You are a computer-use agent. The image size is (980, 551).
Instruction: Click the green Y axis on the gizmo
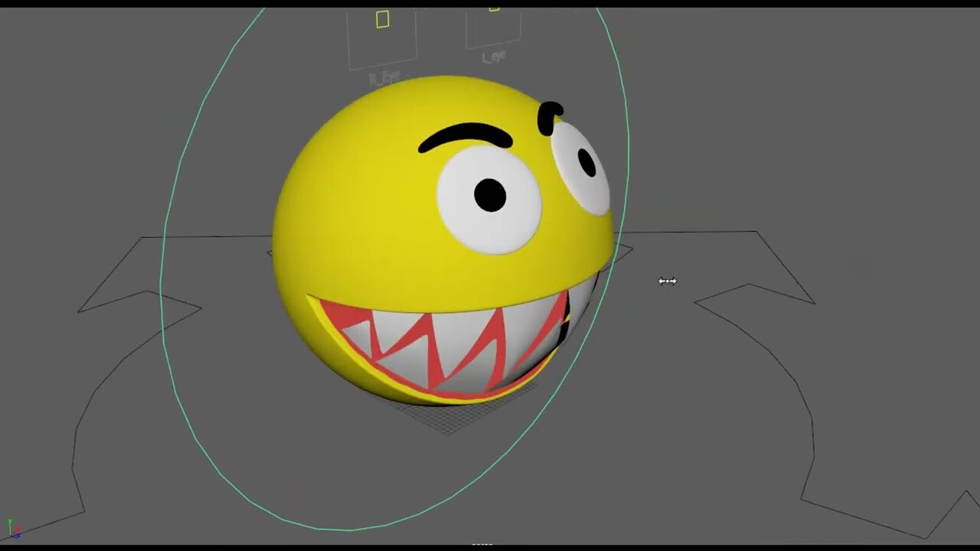click(10, 521)
